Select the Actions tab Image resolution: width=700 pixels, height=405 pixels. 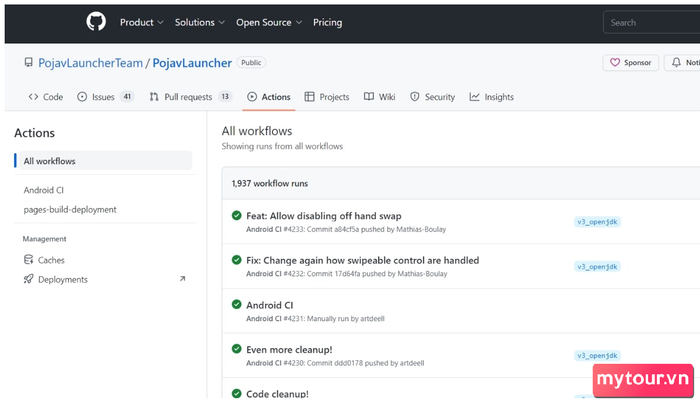269,97
